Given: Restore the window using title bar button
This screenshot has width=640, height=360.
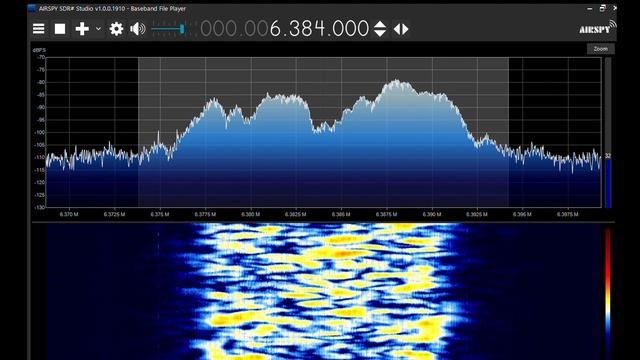Looking at the screenshot, I should (602, 8).
